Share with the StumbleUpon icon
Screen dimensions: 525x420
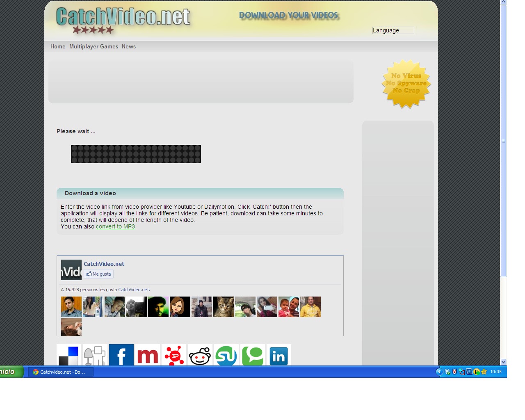coord(226,355)
